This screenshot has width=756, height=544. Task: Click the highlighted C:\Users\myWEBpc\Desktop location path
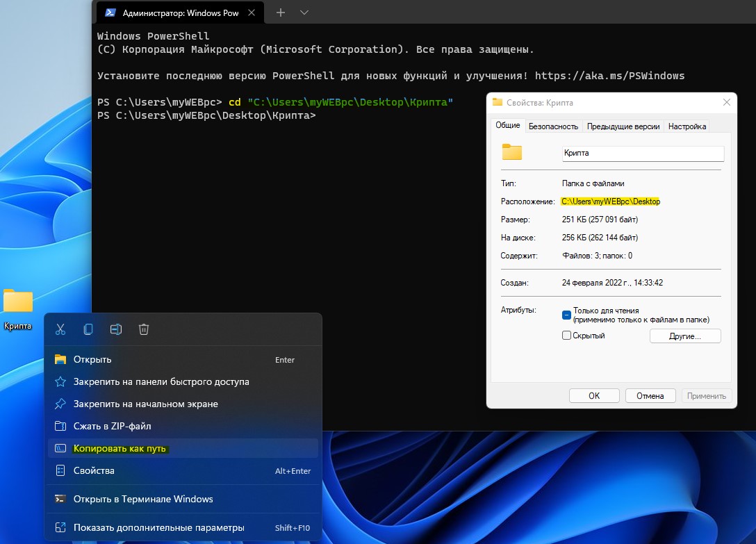coord(610,201)
